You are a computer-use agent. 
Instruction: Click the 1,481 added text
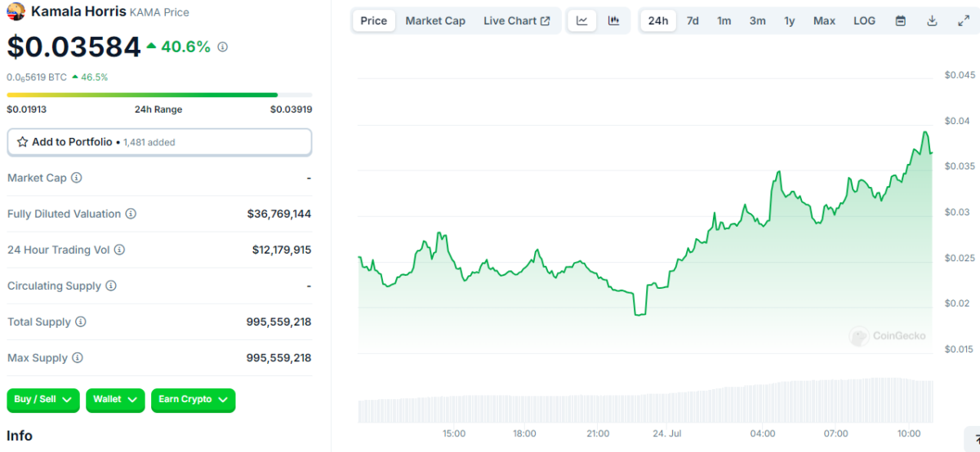coord(149,142)
